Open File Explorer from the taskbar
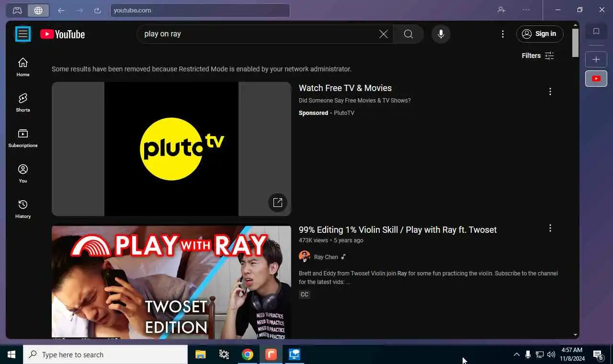The width and height of the screenshot is (613, 364). [200, 354]
